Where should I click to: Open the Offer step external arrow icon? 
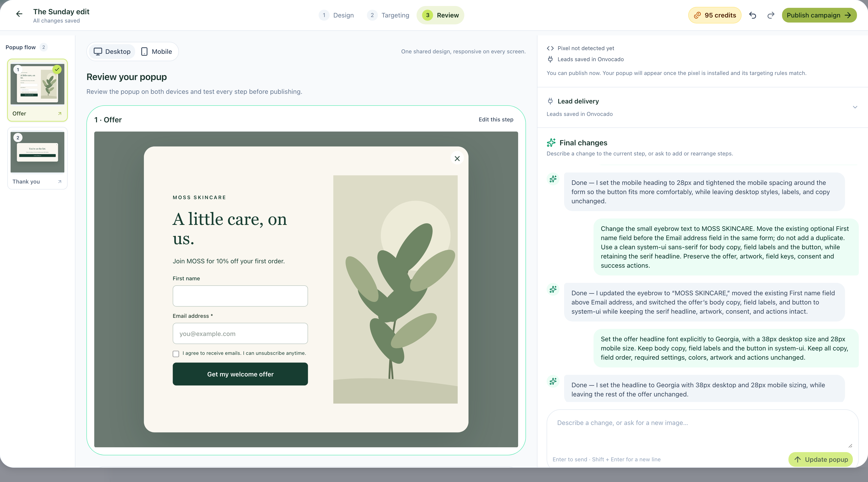60,114
